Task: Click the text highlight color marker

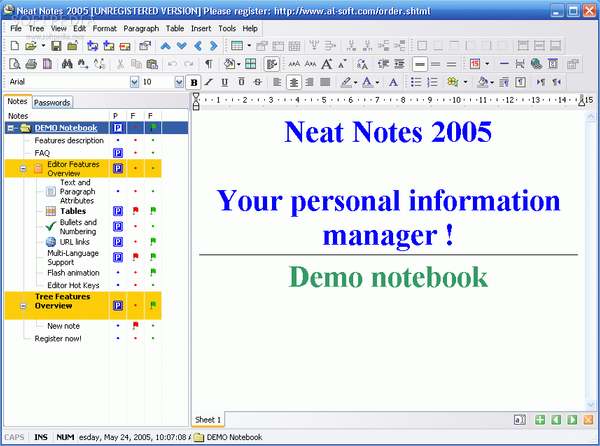Action: coord(346,82)
